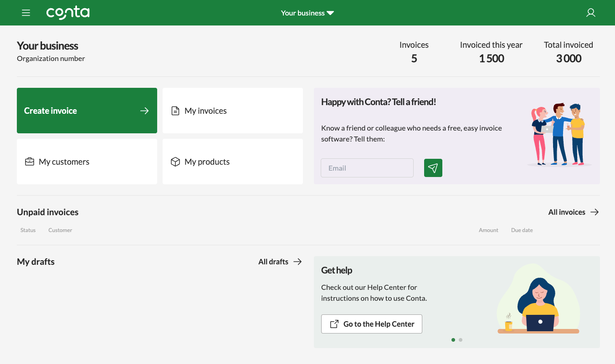
Task: Click the external-link icon in Help Center button
Action: (334, 324)
